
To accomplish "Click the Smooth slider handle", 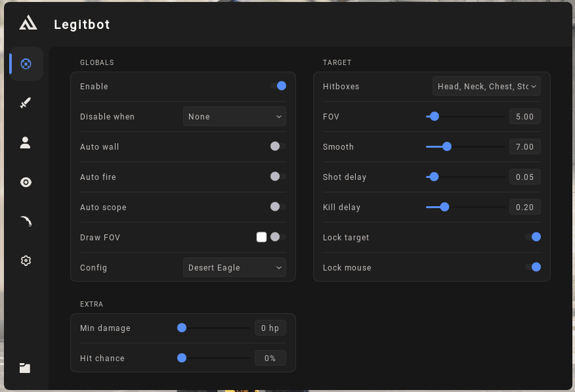I will (446, 146).
